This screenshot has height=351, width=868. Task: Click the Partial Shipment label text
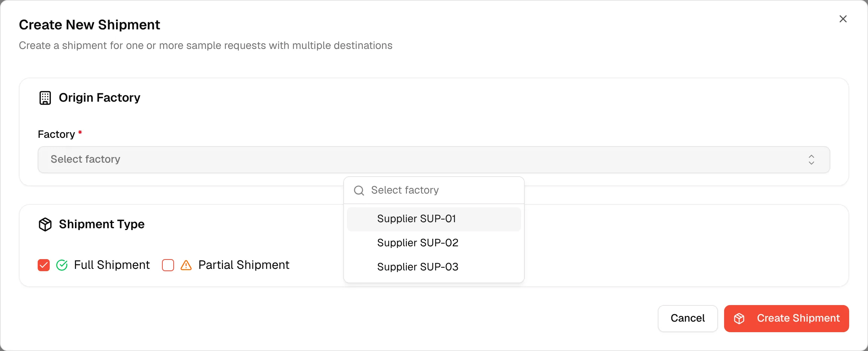click(244, 265)
